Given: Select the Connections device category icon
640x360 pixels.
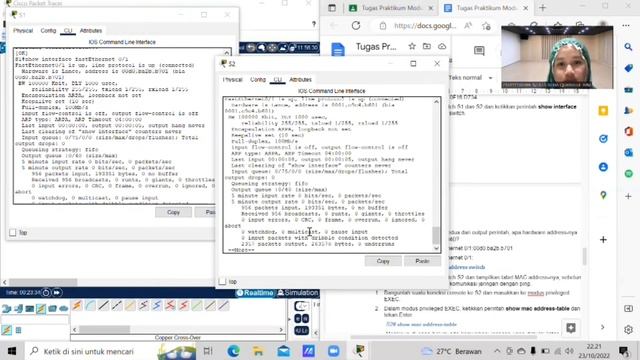Looking at the screenshot, I should pos(41,309).
